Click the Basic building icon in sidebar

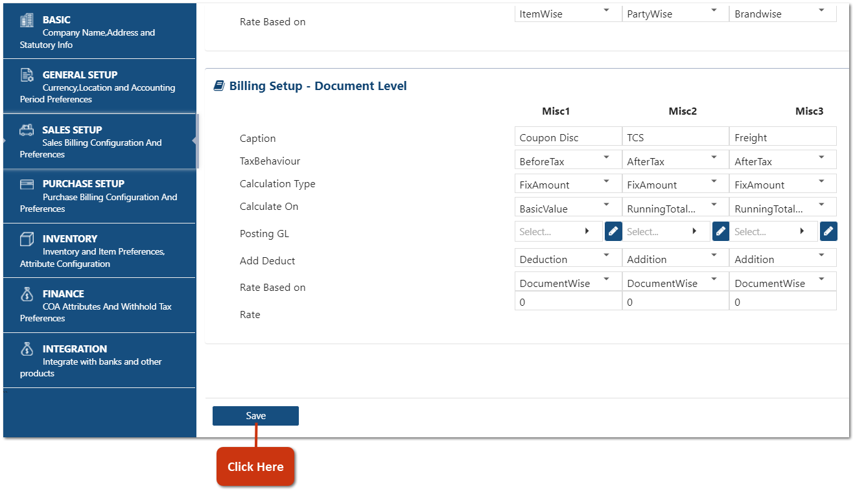[x=27, y=20]
